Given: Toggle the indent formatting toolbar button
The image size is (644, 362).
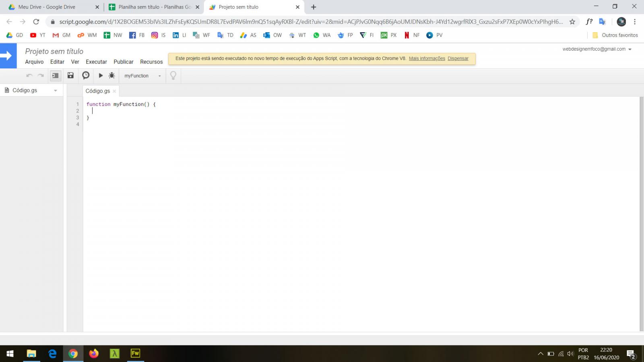Looking at the screenshot, I should point(55,76).
